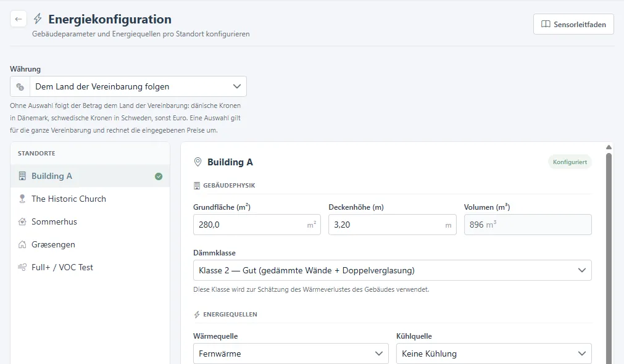Select Sommerhus location
624x364 pixels.
tap(90, 221)
